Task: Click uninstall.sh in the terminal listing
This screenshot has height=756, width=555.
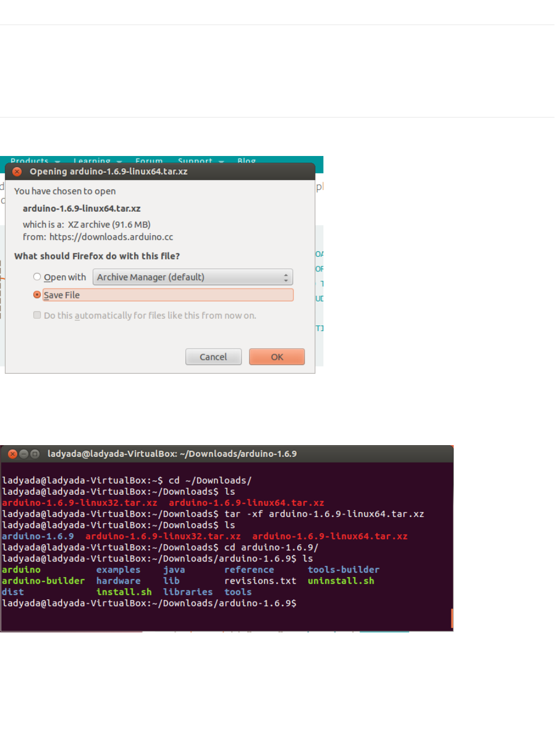Action: pyautogui.click(x=341, y=581)
